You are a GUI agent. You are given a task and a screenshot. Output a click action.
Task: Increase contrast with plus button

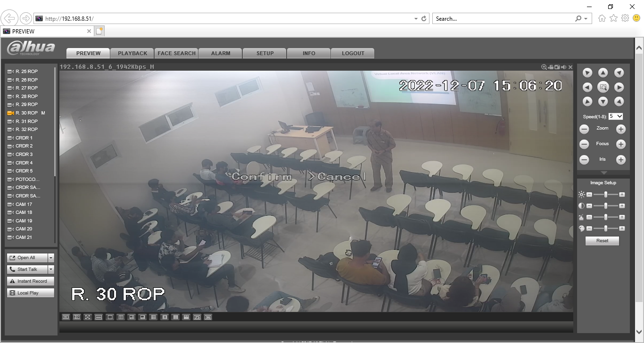tap(622, 206)
